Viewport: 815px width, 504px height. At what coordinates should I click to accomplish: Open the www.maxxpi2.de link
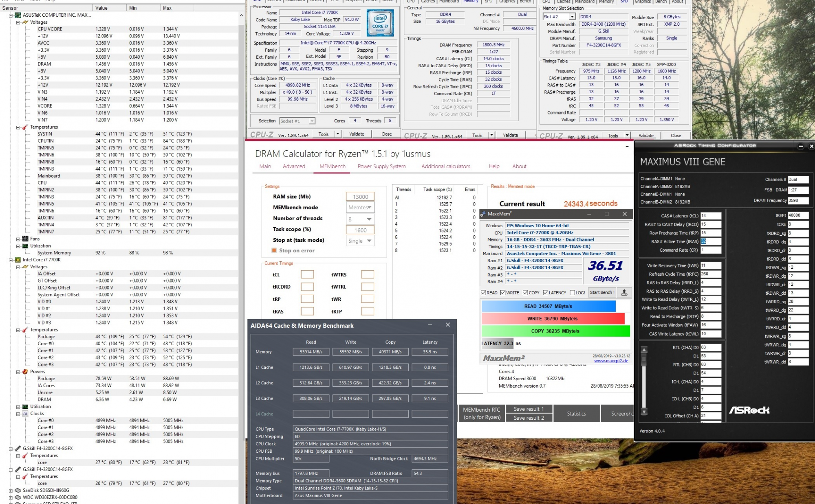(x=611, y=361)
